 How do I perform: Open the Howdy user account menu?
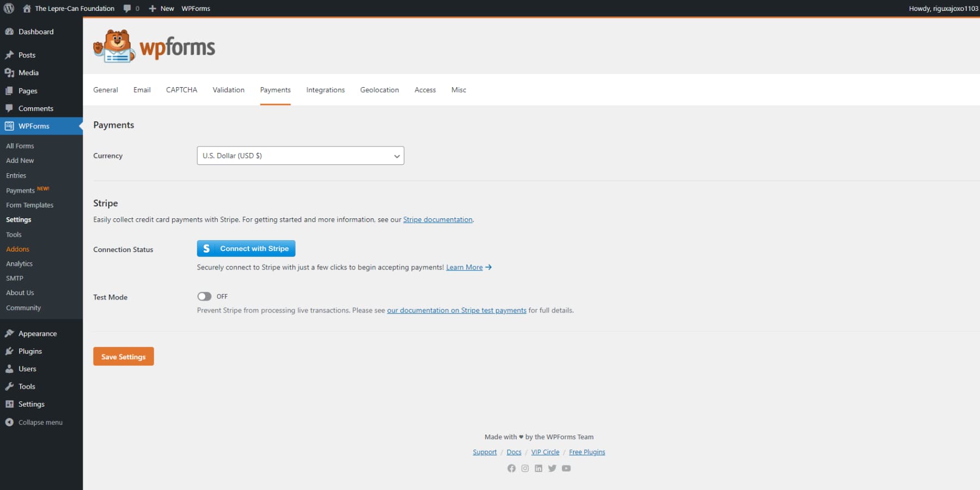[942, 8]
